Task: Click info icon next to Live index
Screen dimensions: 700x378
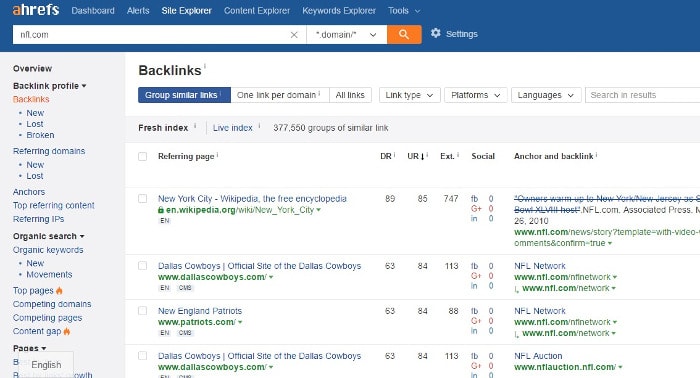Action: [259, 126]
